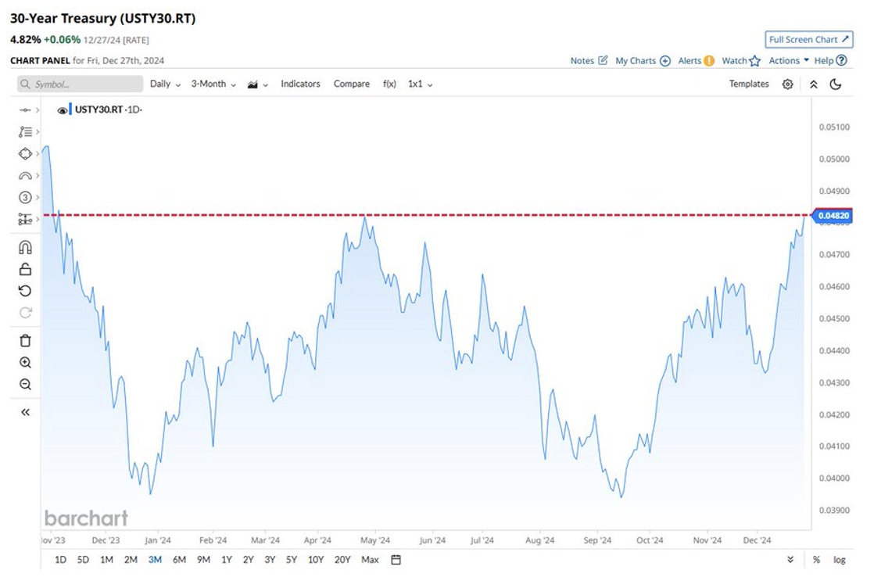Expand the 3-Month period dropdown
The height and width of the screenshot is (588, 874).
(213, 84)
